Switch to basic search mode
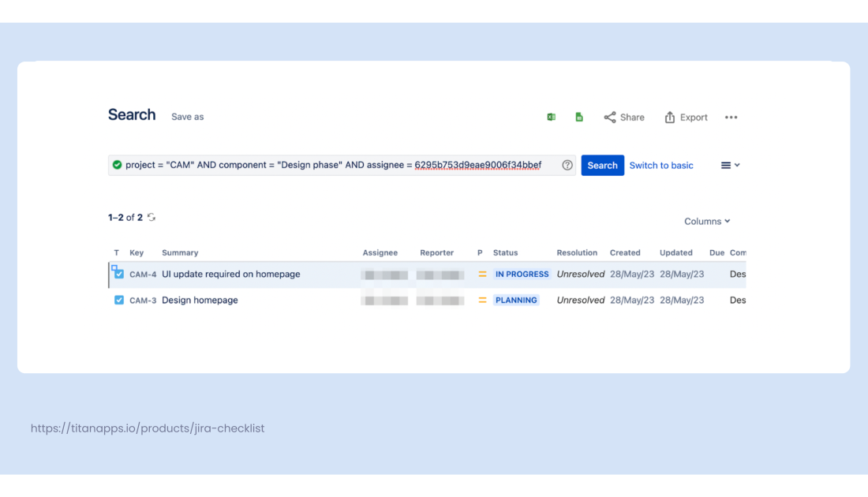The height and width of the screenshot is (497, 868). [661, 165]
